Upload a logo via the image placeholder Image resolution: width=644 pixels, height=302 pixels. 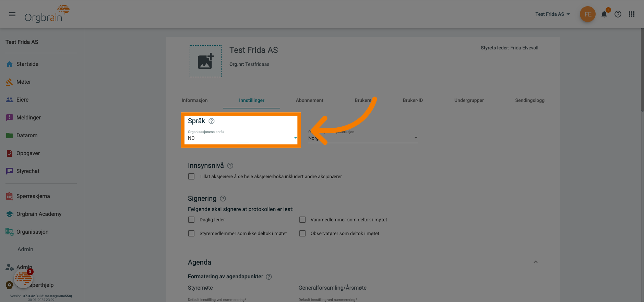[205, 61]
